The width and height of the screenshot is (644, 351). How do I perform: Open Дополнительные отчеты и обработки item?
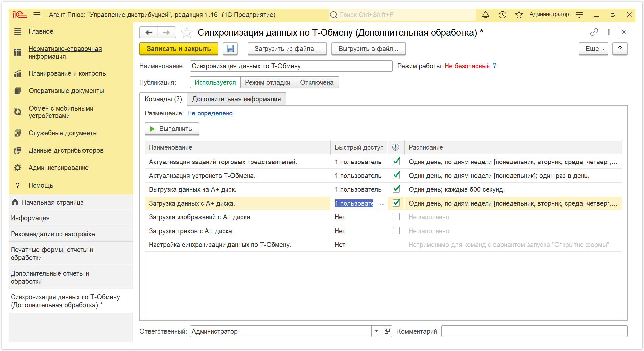pyautogui.click(x=71, y=277)
